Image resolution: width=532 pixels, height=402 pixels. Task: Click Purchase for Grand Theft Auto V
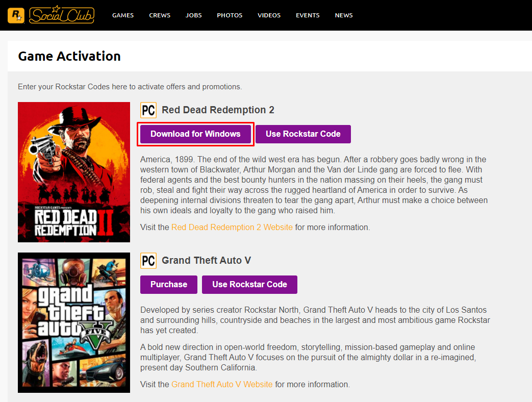tap(169, 284)
